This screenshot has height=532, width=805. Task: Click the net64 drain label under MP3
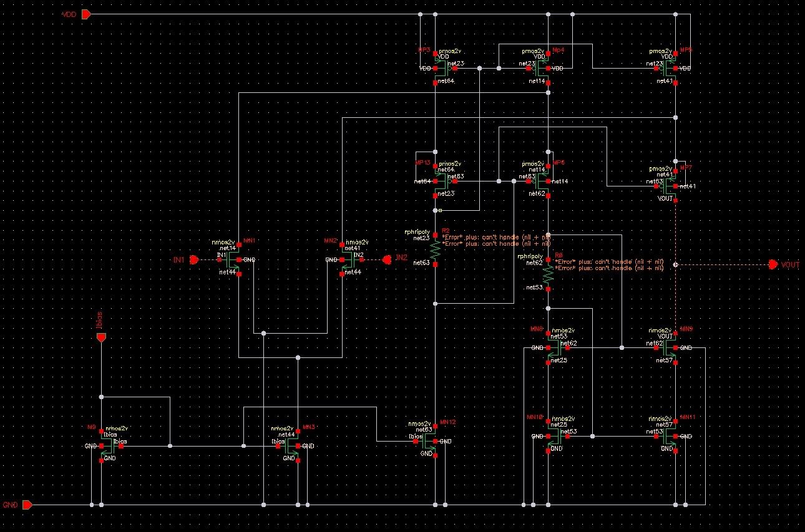pyautogui.click(x=447, y=81)
